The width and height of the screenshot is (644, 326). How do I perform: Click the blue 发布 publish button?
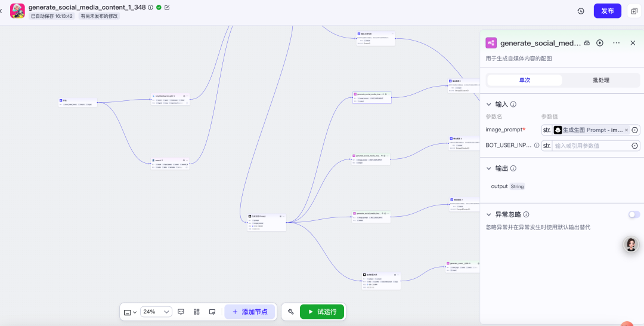tap(607, 11)
